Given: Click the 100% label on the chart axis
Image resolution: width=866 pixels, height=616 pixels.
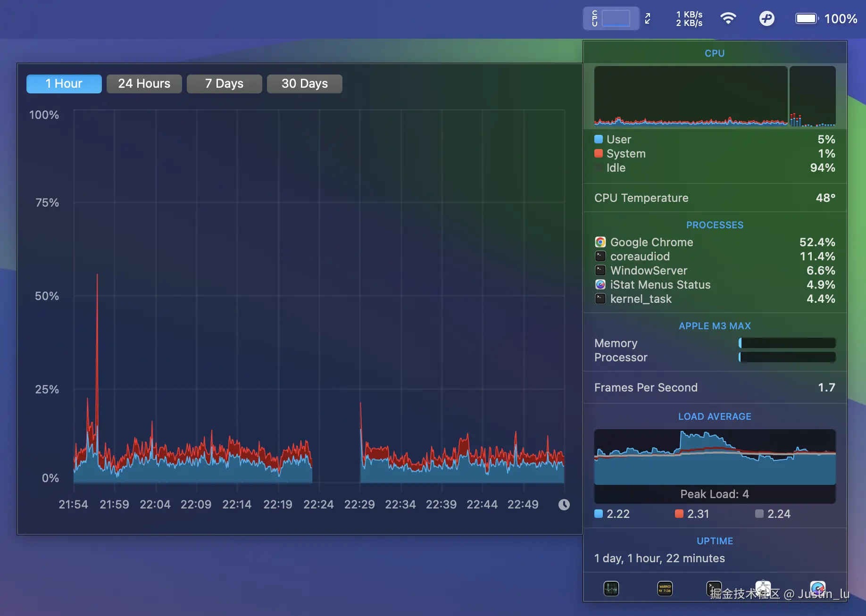Looking at the screenshot, I should (x=44, y=115).
